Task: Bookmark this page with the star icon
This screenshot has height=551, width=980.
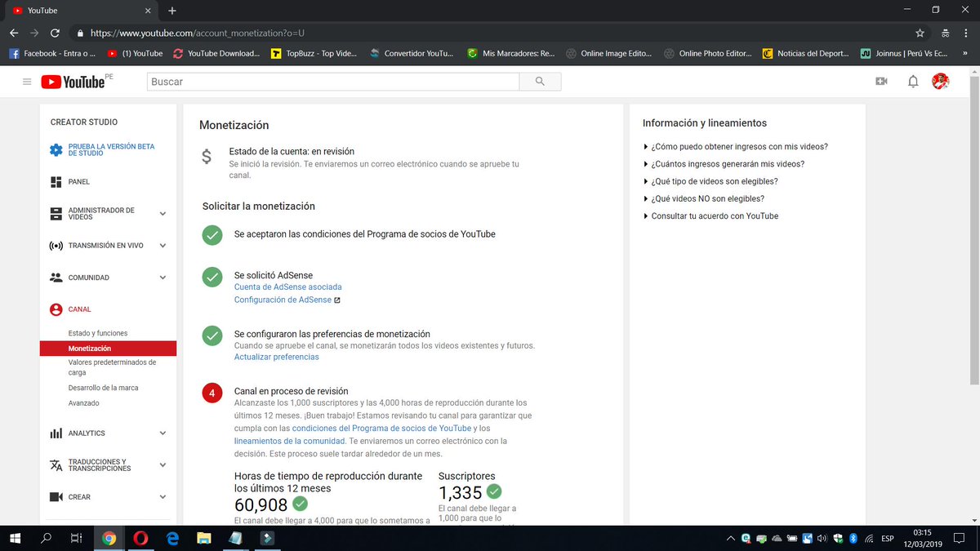Action: click(920, 33)
